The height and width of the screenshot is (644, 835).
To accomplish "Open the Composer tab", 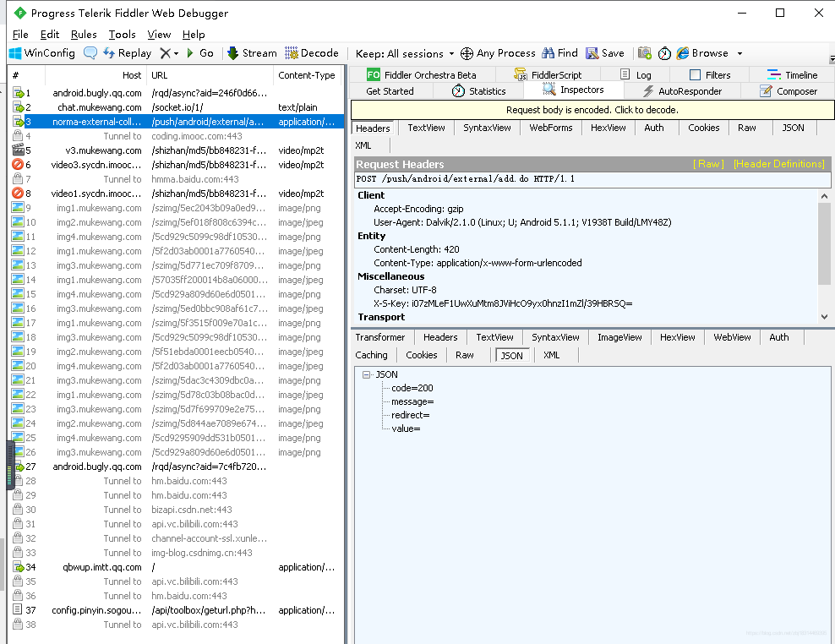I will (x=789, y=91).
